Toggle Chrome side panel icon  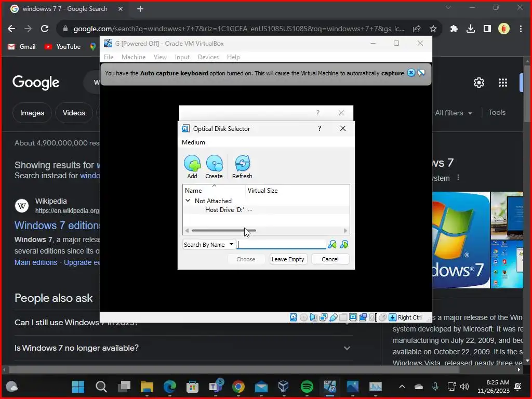[x=487, y=29]
